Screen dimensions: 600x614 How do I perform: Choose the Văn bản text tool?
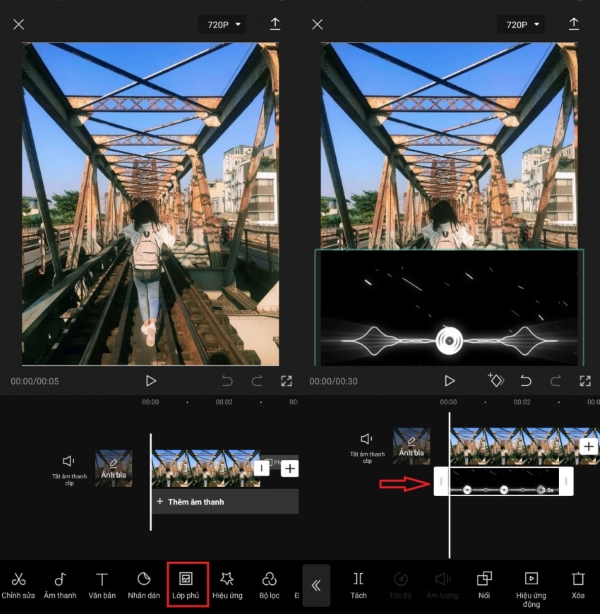click(x=102, y=584)
